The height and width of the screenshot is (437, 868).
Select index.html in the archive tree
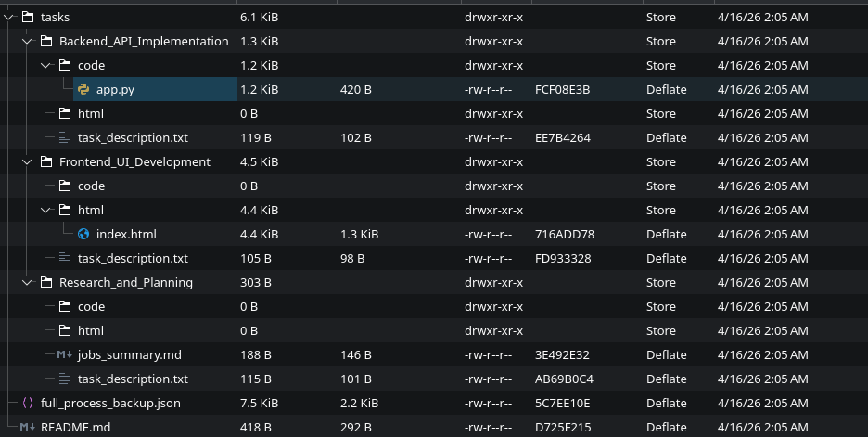coord(127,235)
